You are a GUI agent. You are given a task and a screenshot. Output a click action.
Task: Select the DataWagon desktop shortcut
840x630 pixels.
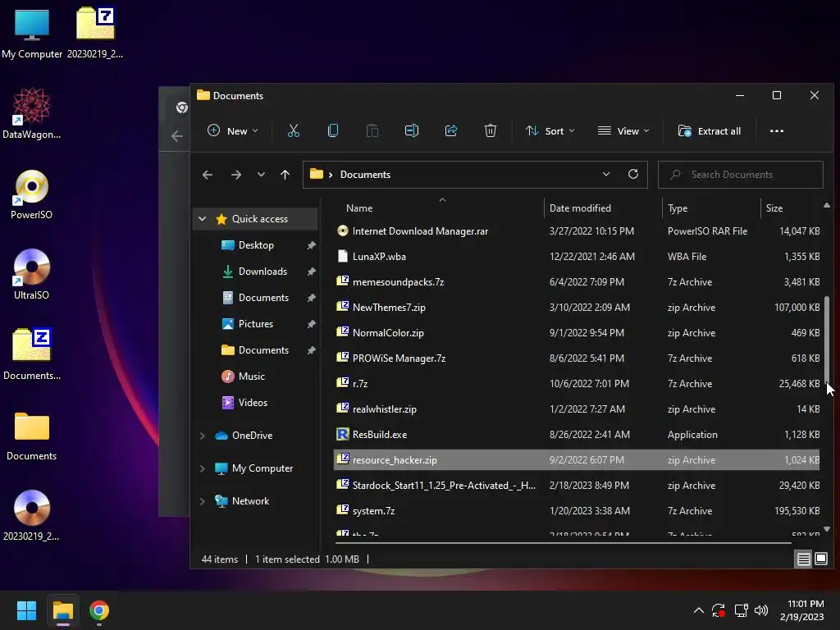32,113
